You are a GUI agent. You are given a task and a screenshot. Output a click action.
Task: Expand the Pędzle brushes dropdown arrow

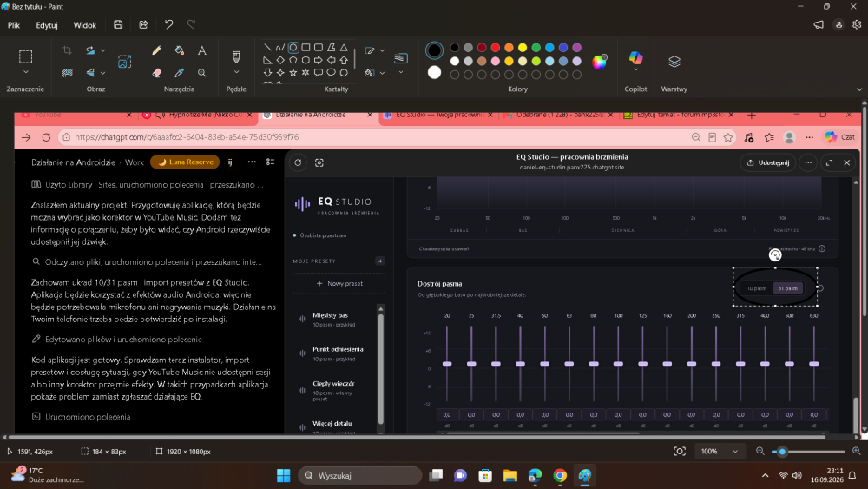click(x=236, y=73)
